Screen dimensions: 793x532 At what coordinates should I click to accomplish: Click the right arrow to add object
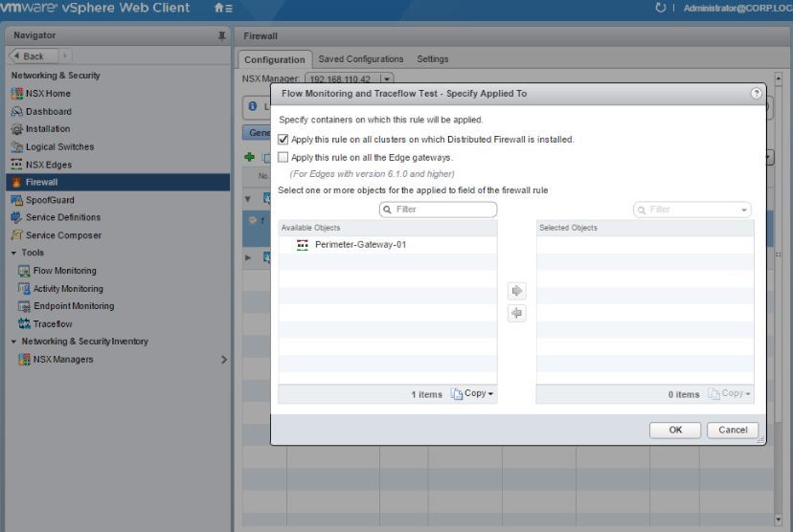pyautogui.click(x=517, y=291)
